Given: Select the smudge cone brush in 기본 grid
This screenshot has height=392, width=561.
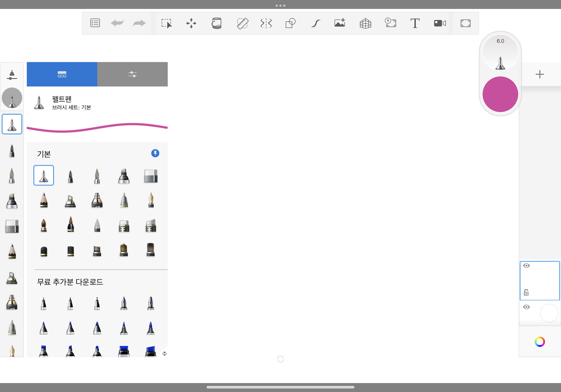Looking at the screenshot, I should [x=97, y=225].
